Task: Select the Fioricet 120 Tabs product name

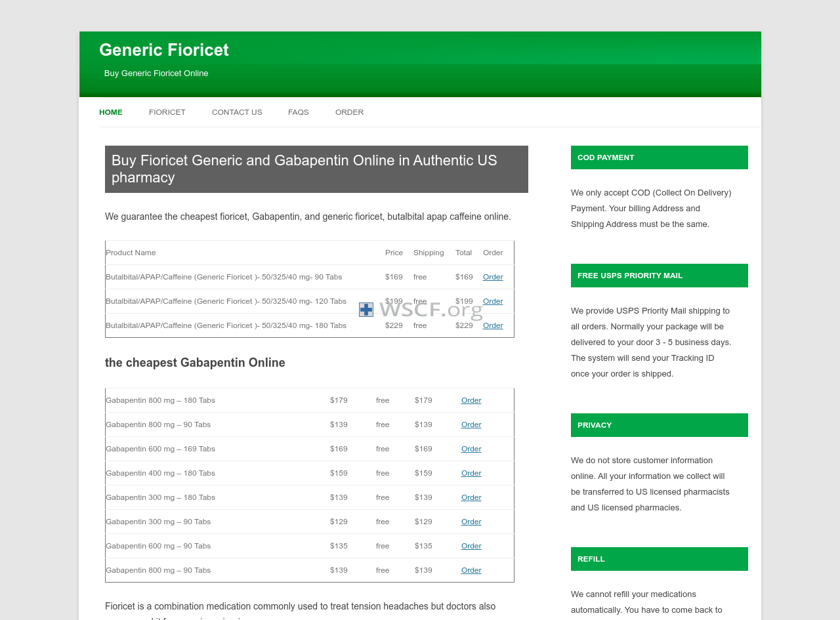Action: click(x=226, y=301)
